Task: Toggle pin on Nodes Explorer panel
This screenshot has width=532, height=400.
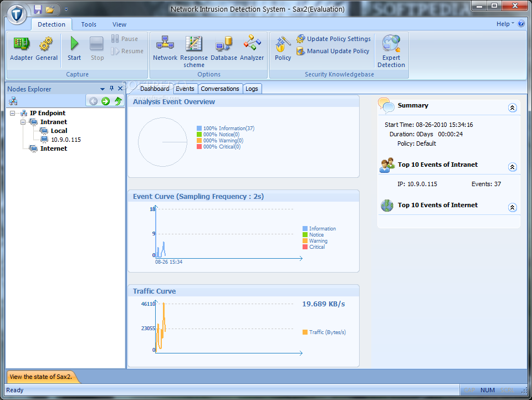Action: (x=111, y=89)
